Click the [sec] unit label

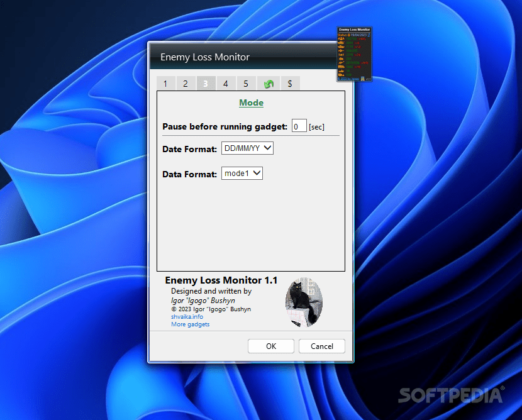316,127
